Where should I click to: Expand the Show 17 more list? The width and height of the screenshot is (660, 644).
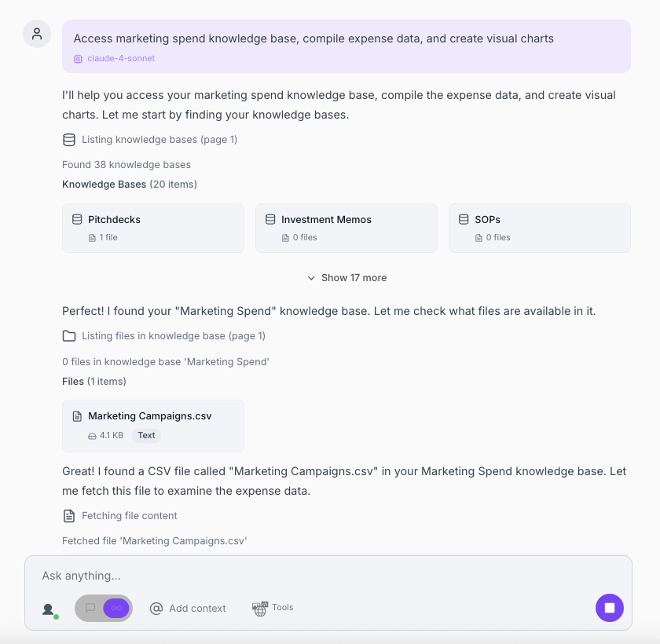[x=346, y=278]
